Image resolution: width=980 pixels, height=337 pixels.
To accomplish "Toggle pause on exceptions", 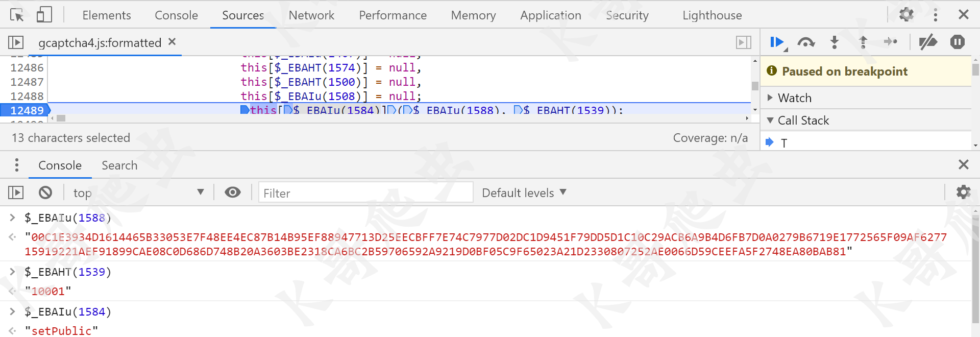I will 958,42.
